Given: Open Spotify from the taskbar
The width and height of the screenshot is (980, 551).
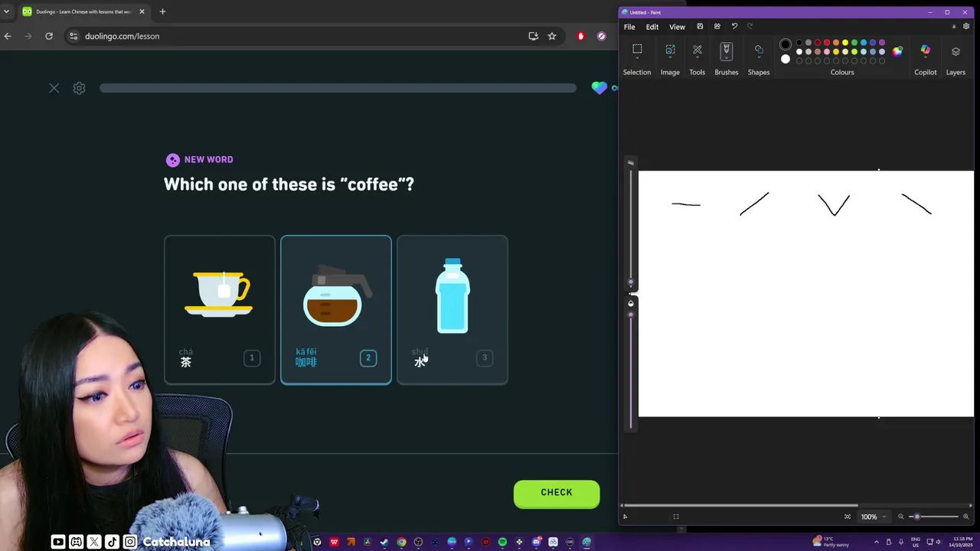Looking at the screenshot, I should (x=502, y=542).
